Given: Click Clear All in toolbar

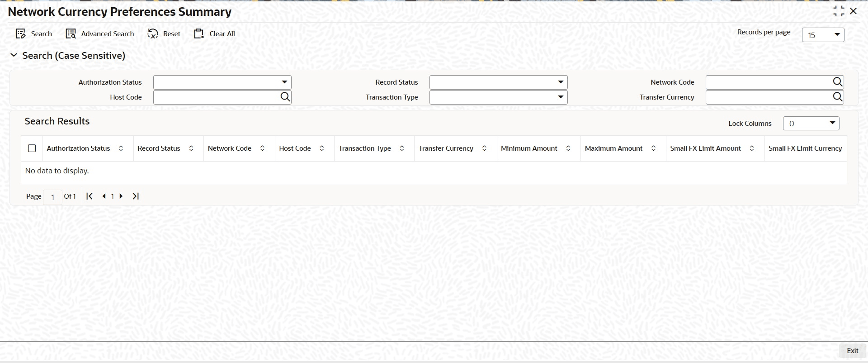Looking at the screenshot, I should tap(214, 34).
